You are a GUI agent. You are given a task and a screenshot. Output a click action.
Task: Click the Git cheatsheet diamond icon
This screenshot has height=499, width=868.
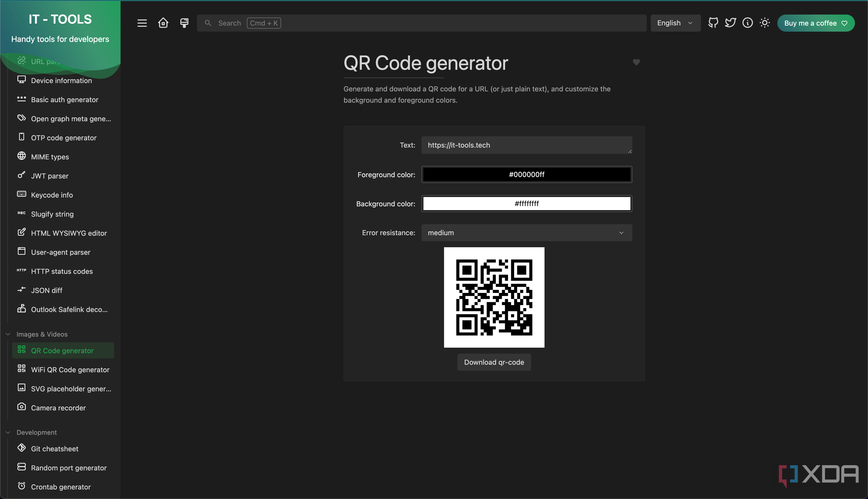pyautogui.click(x=22, y=448)
